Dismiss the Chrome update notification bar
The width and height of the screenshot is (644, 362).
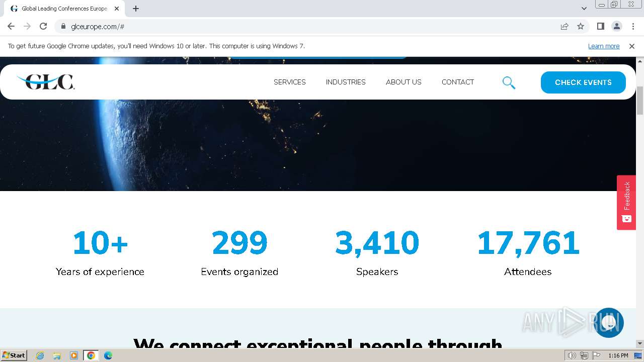pos(632,46)
